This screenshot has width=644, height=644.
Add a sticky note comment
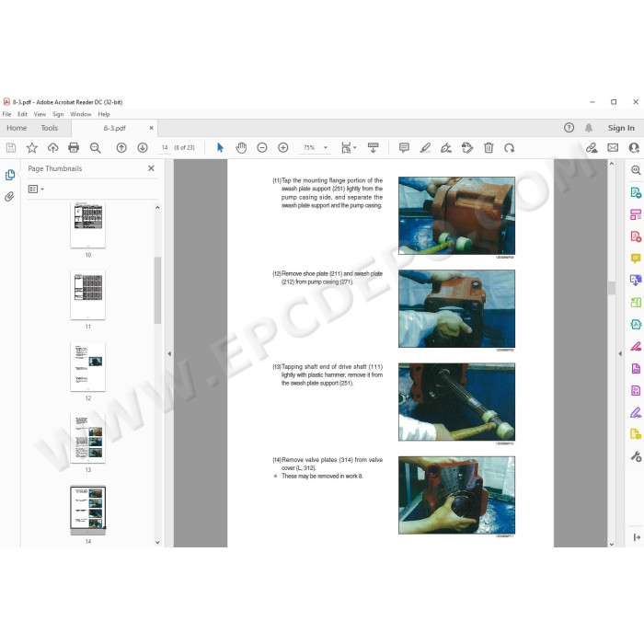pos(404,148)
